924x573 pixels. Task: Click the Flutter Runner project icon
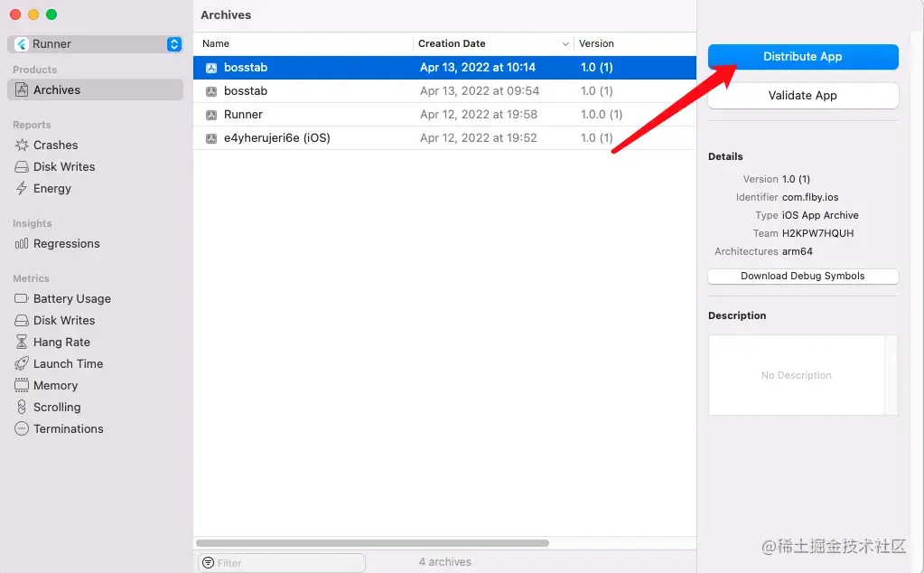pos(21,44)
